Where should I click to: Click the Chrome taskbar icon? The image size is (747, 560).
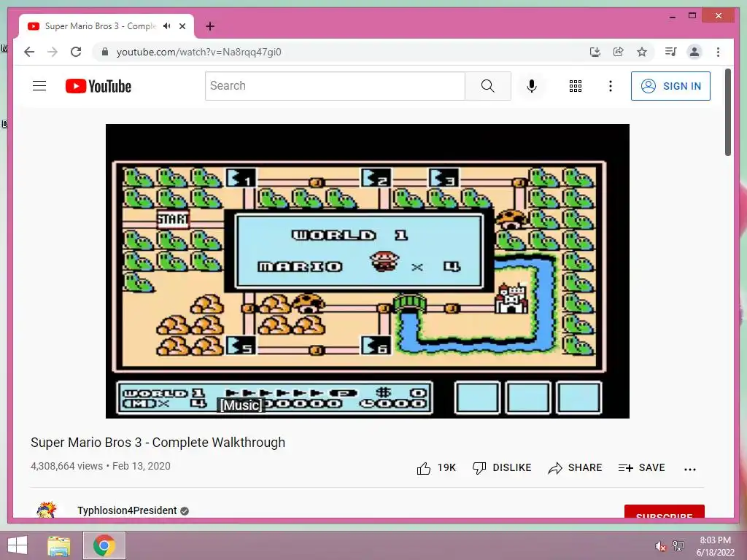(104, 545)
